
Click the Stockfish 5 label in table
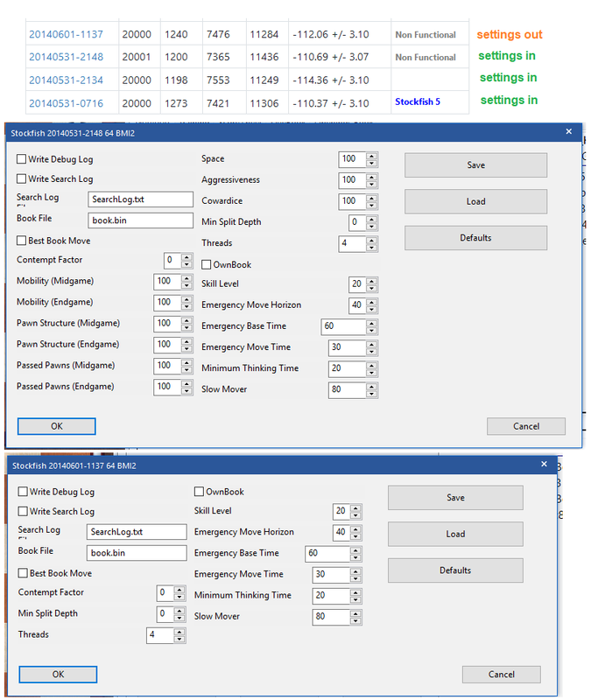point(418,101)
